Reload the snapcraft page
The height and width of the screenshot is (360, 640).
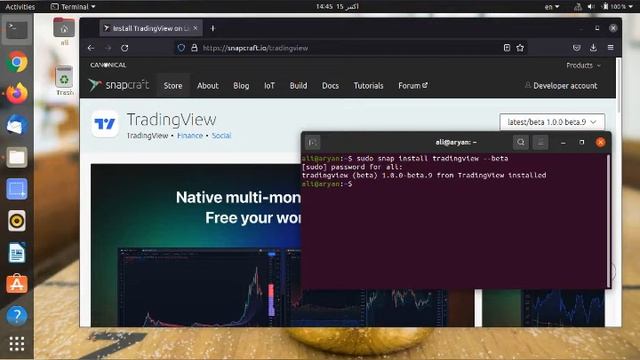[x=124, y=48]
